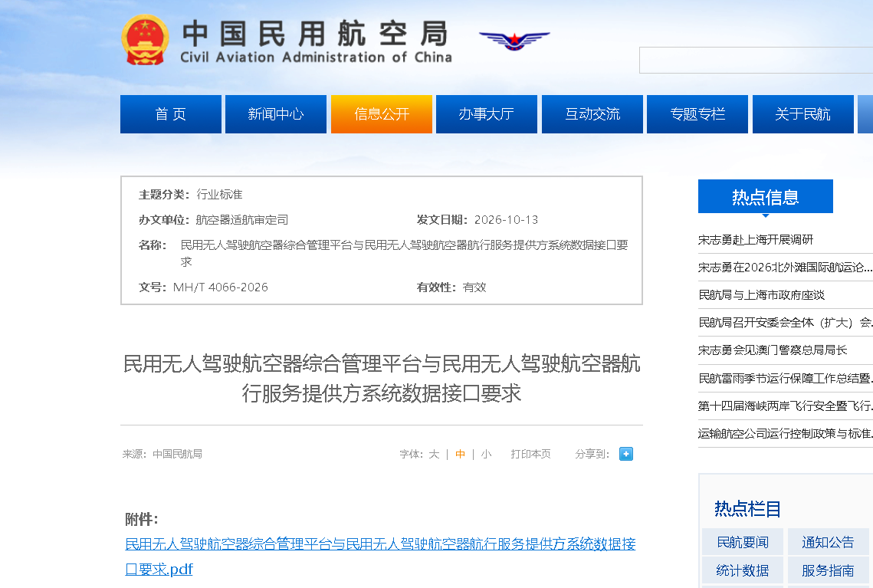Image resolution: width=873 pixels, height=588 pixels.
Task: Download the attached PDF file link
Action: pos(380,557)
